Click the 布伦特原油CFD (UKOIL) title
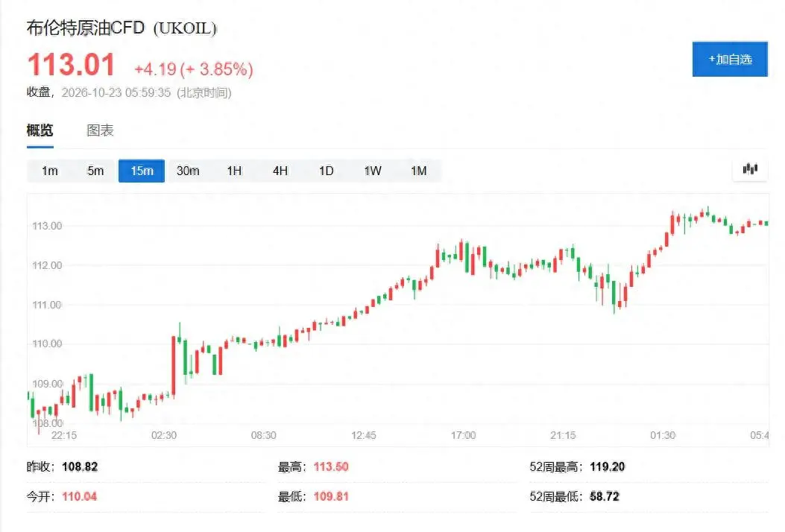This screenshot has width=785, height=532. point(122,28)
